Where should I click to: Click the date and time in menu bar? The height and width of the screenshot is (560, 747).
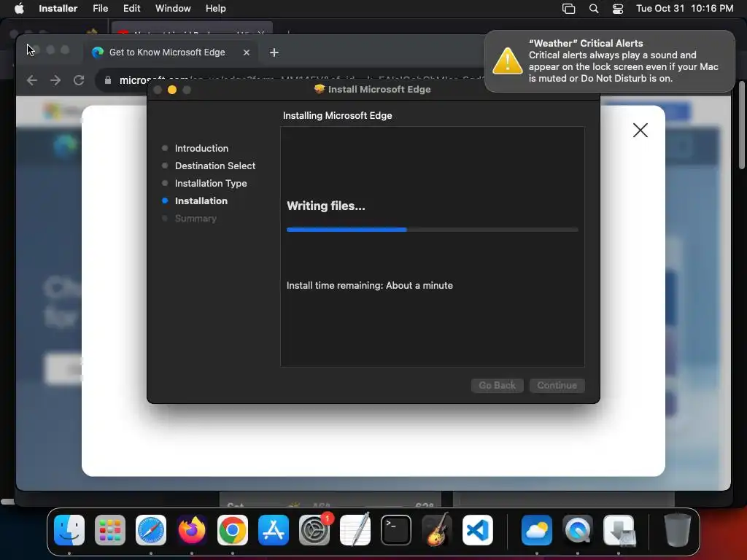click(x=684, y=8)
